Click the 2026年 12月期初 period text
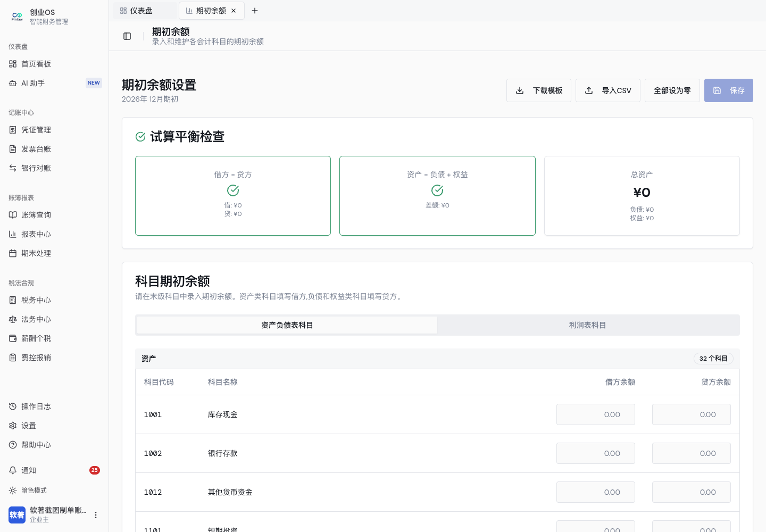 [150, 99]
